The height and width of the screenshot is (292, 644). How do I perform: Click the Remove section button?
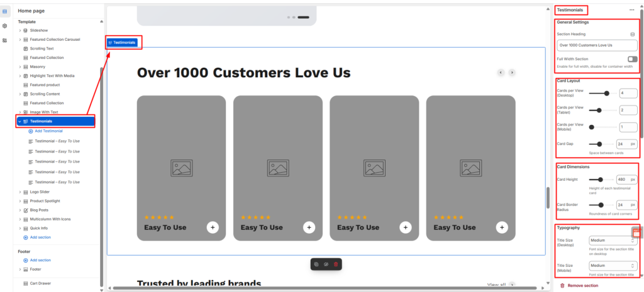click(x=582, y=285)
